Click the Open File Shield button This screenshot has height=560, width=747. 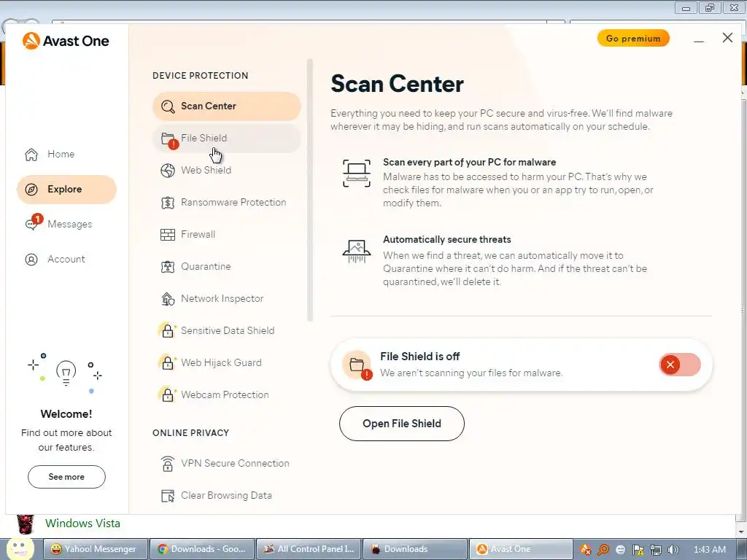click(x=402, y=424)
